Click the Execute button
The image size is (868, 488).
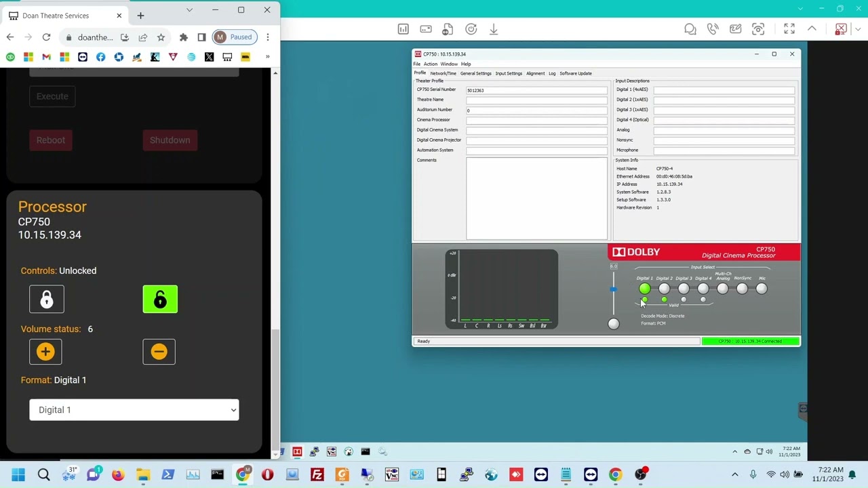52,96
